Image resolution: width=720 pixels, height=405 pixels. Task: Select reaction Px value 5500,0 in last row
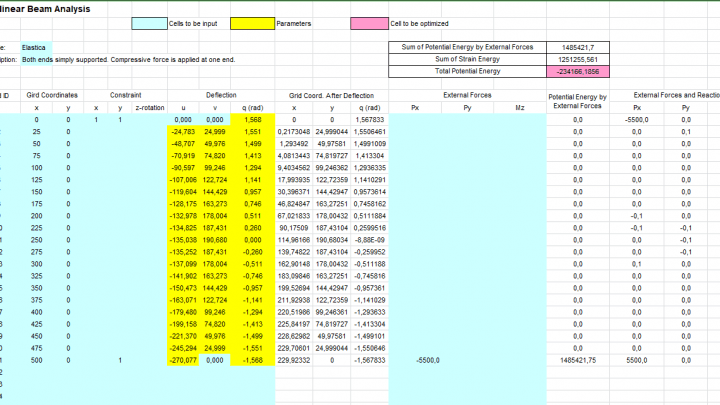coord(636,360)
